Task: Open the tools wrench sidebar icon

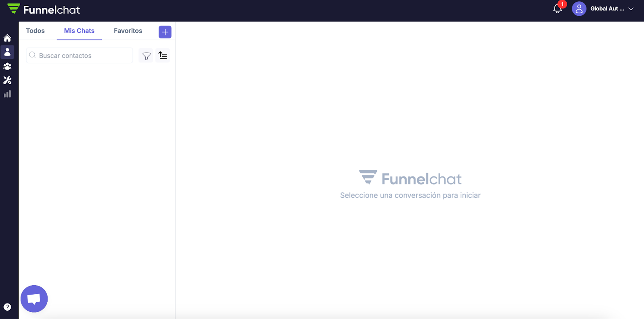Action: pyautogui.click(x=7, y=80)
